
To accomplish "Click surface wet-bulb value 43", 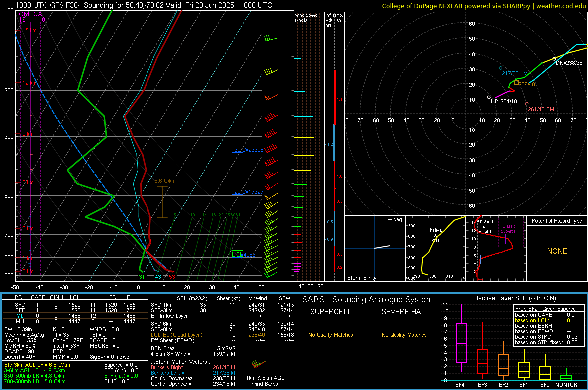I will tap(158, 277).
